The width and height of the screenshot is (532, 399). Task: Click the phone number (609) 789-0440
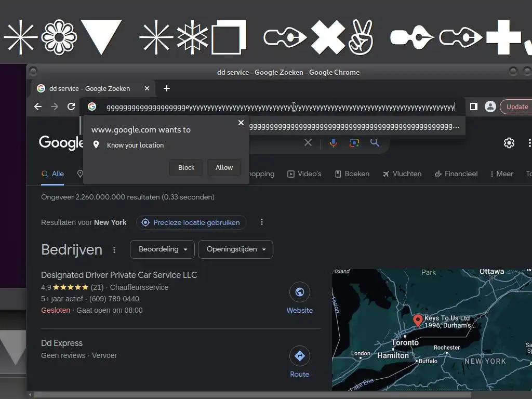click(x=114, y=299)
